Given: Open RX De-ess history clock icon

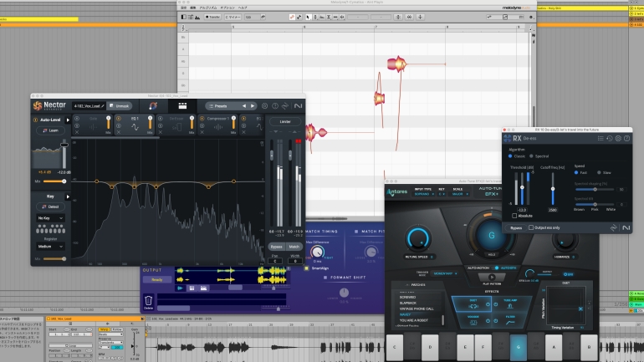Looking at the screenshot, I should (x=610, y=139).
